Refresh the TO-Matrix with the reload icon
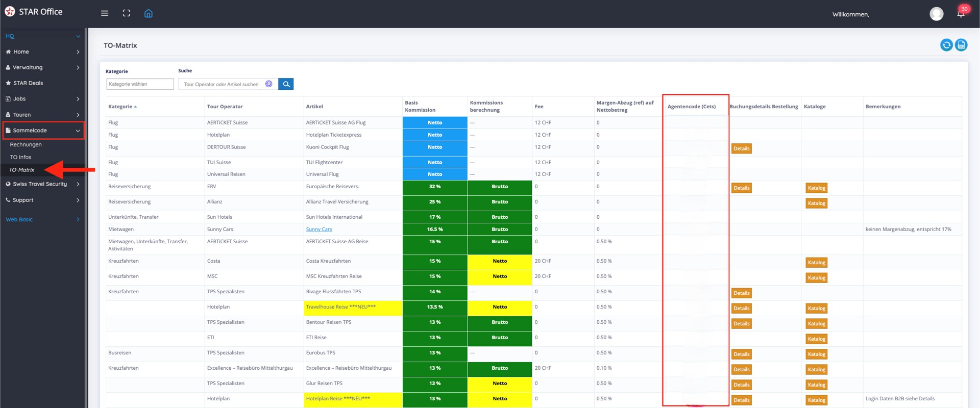 pyautogui.click(x=946, y=45)
